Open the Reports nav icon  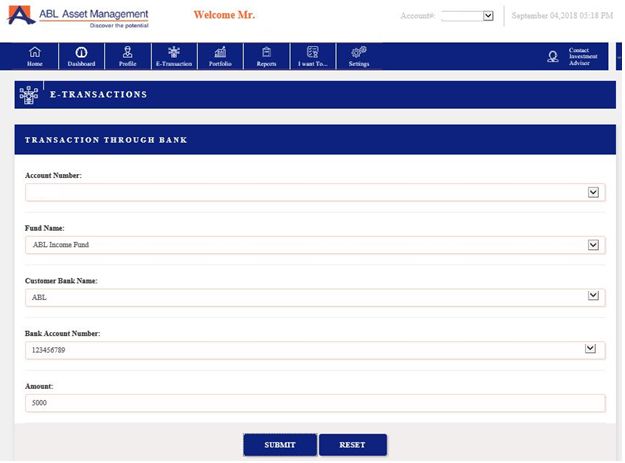pos(266,56)
